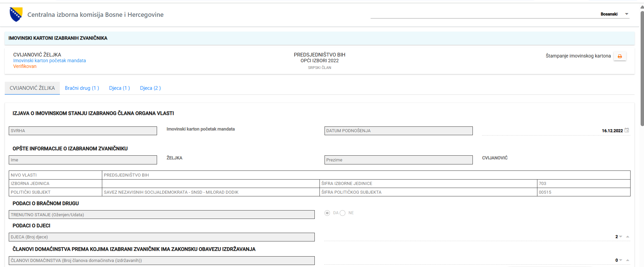The height and width of the screenshot is (267, 644).
Task: Click the up arrow for number of children
Action: pos(628,237)
